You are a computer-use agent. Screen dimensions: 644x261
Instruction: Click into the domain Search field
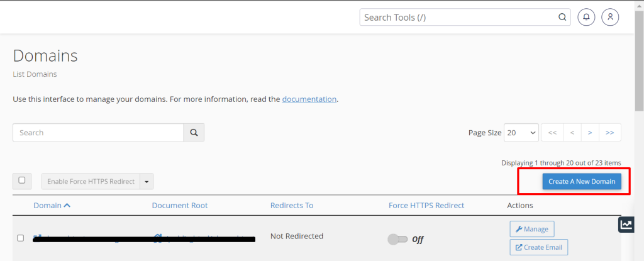(x=98, y=133)
